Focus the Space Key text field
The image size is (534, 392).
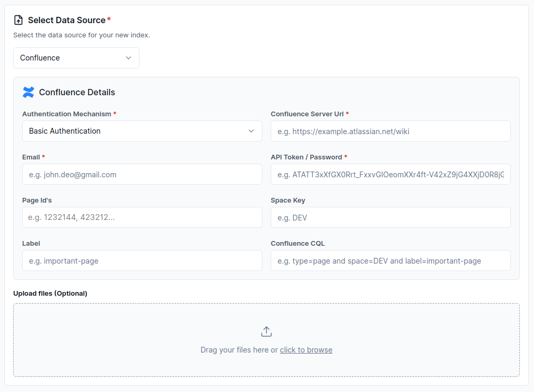(x=390, y=217)
